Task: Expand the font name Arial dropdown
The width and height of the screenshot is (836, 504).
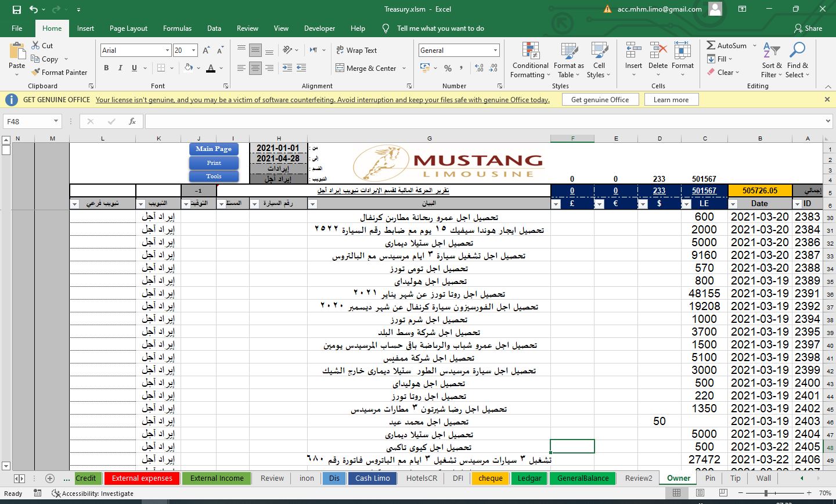Action: (167, 51)
